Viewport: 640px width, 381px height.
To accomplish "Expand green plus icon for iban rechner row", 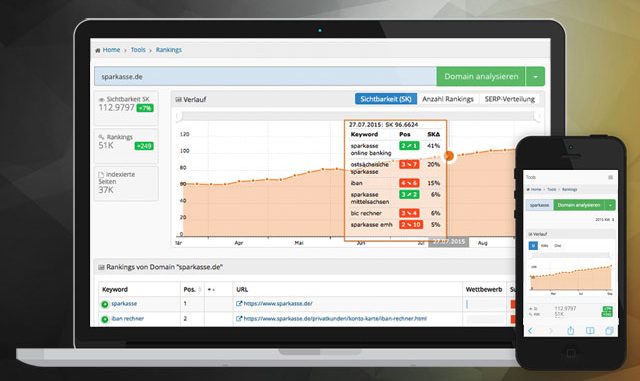I will coord(105,319).
